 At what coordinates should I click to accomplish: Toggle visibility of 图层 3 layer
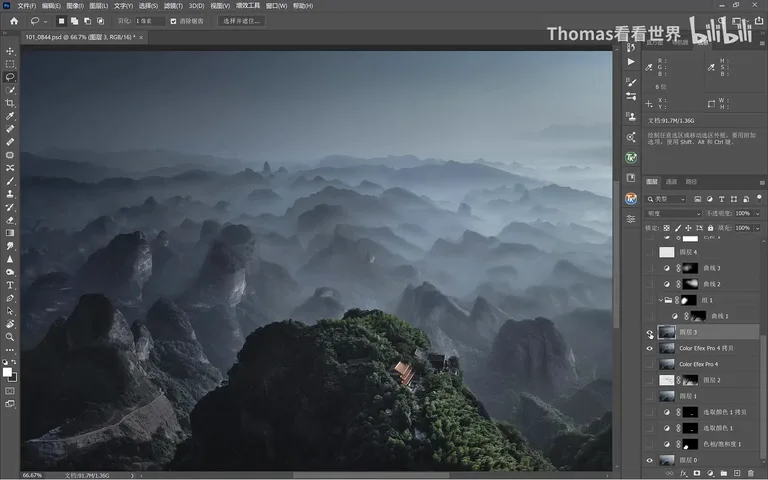click(649, 333)
